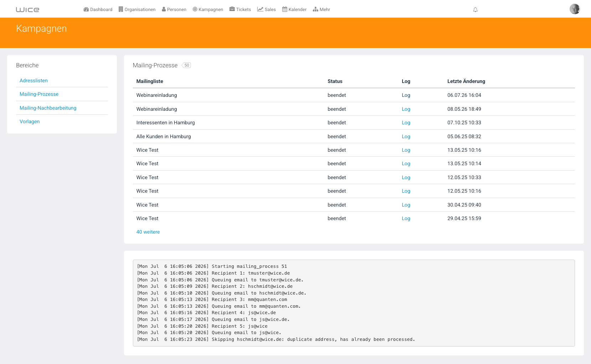The image size is (591, 364).
Task: Select Mailing-Prozesse in the sidebar
Action: pos(39,94)
